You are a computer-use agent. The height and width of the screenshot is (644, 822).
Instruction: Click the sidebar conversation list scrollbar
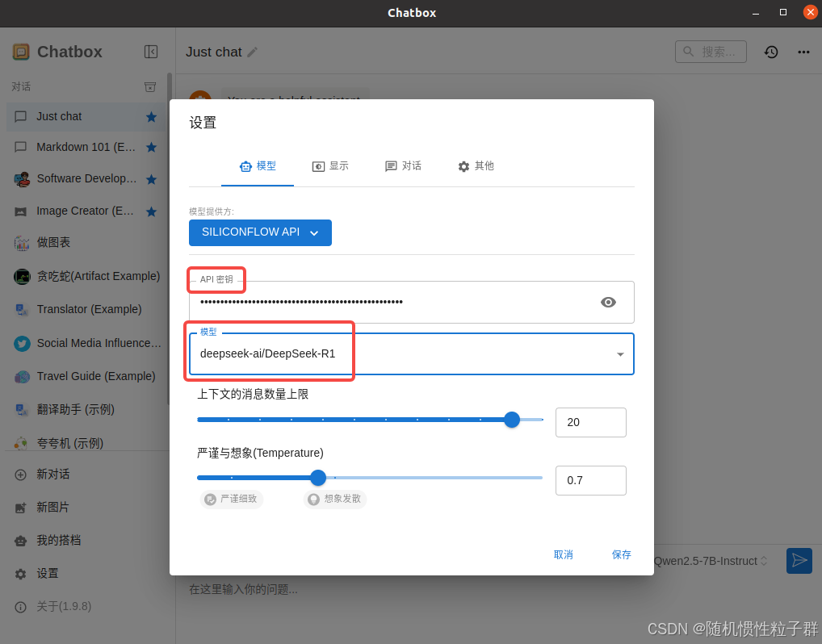point(170,238)
